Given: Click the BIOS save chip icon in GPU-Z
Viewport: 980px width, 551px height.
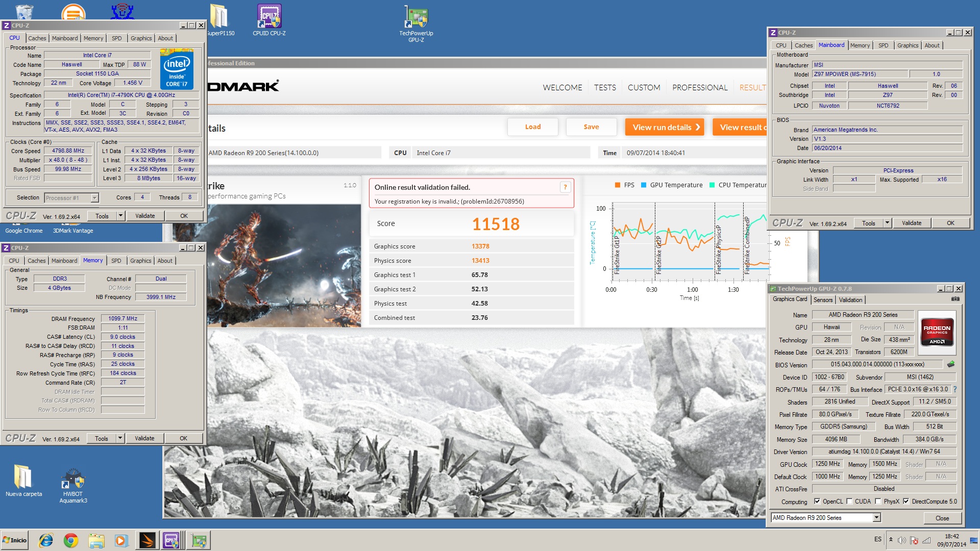Looking at the screenshot, I should click(951, 364).
